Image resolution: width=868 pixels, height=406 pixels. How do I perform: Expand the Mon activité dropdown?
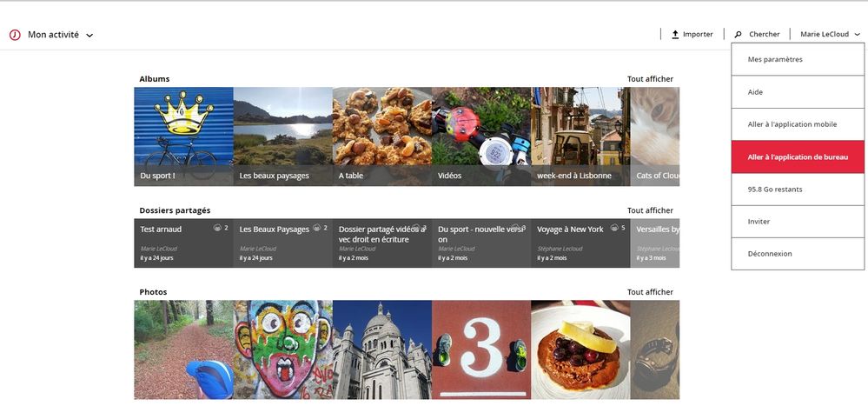click(x=89, y=36)
